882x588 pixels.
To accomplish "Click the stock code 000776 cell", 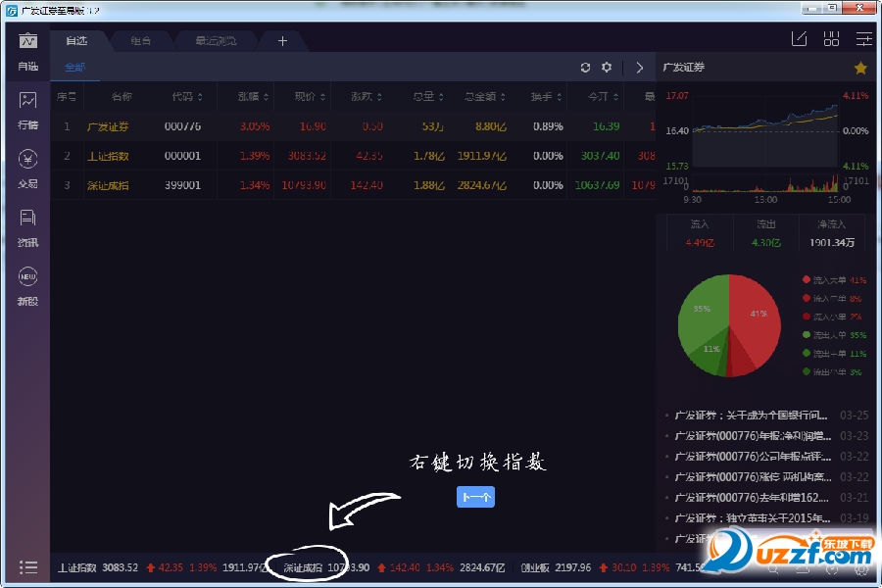I will point(182,126).
